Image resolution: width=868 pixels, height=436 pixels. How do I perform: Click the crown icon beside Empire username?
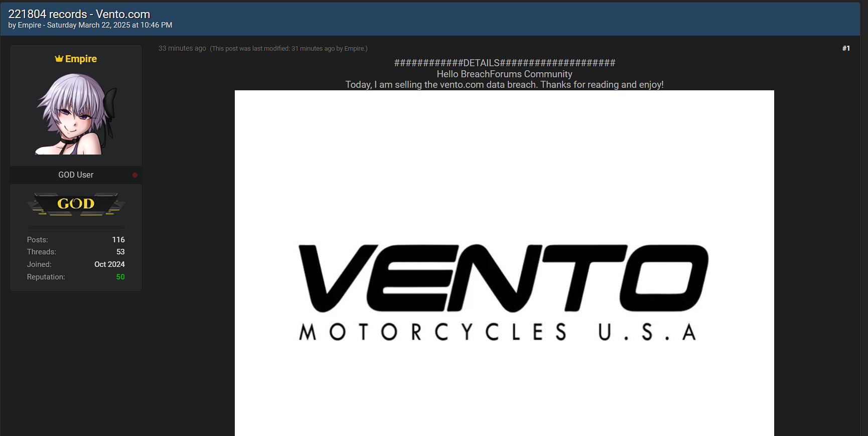(x=59, y=59)
